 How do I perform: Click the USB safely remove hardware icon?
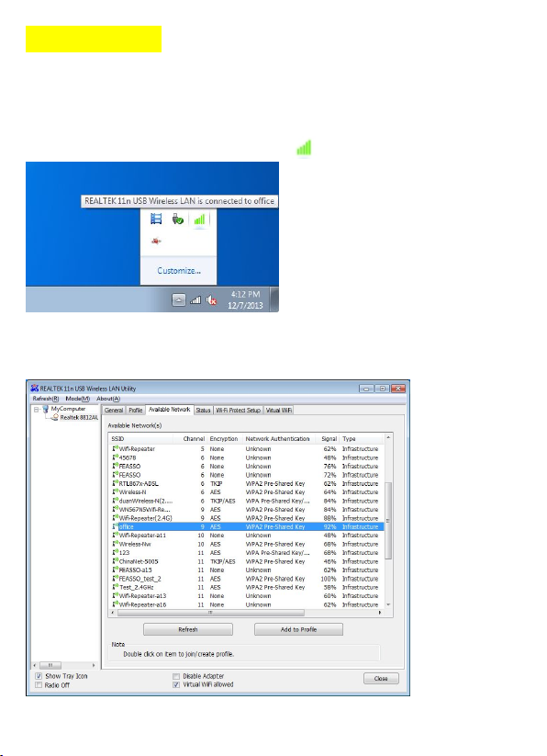[x=178, y=220]
